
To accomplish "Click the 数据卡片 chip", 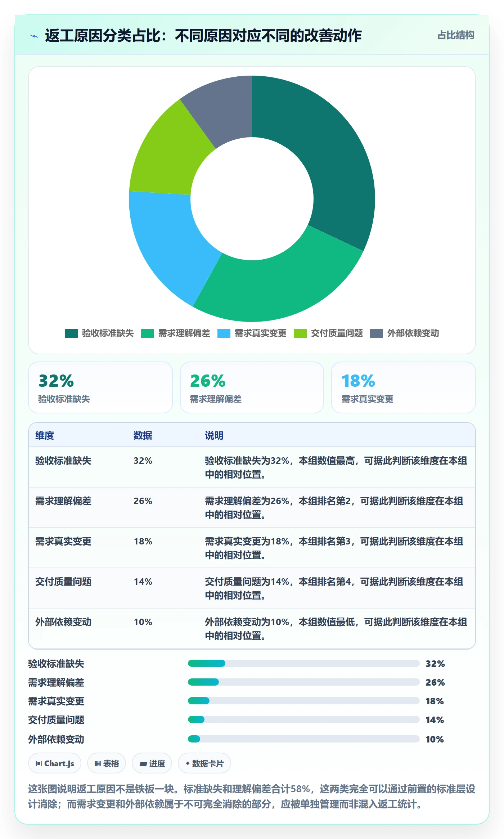I will tap(204, 763).
